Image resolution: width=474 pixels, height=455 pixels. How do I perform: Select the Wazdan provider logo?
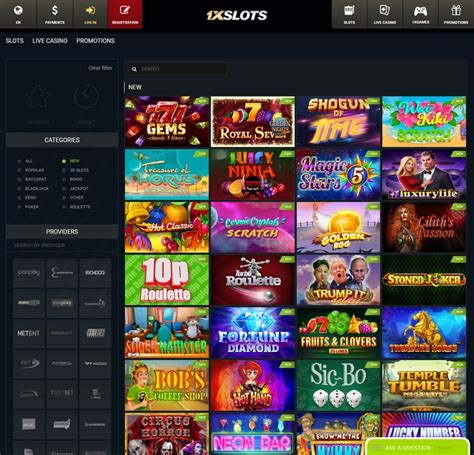coord(95,363)
